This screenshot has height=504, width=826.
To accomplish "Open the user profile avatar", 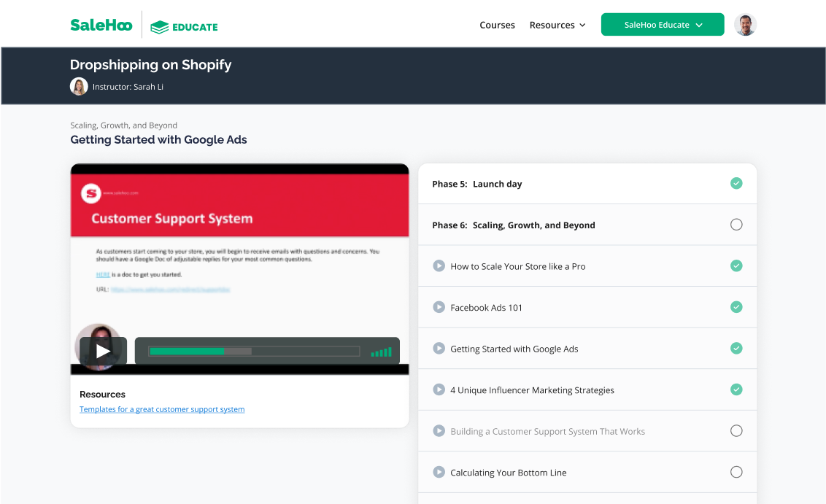I will coord(745,25).
